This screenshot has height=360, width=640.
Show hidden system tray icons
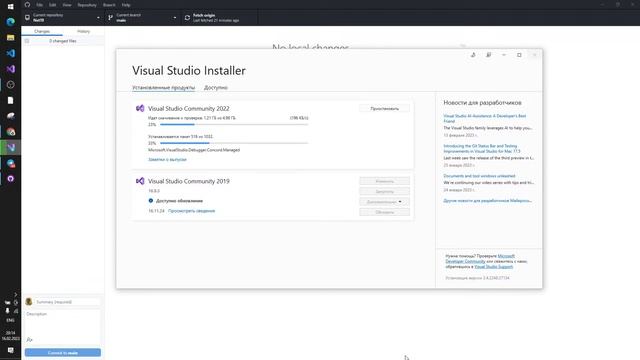(16, 294)
